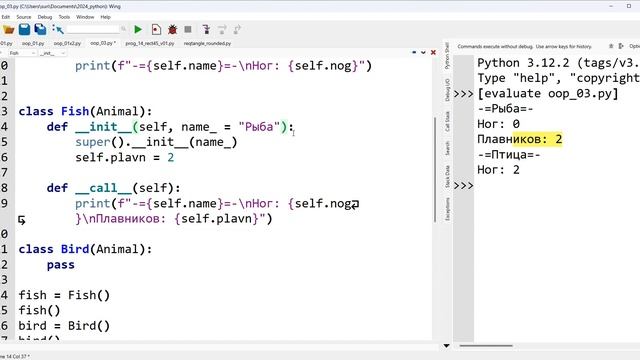Click the highlighted 'Плавников: 2' shell output
This screenshot has height=360, width=640.
[520, 140]
